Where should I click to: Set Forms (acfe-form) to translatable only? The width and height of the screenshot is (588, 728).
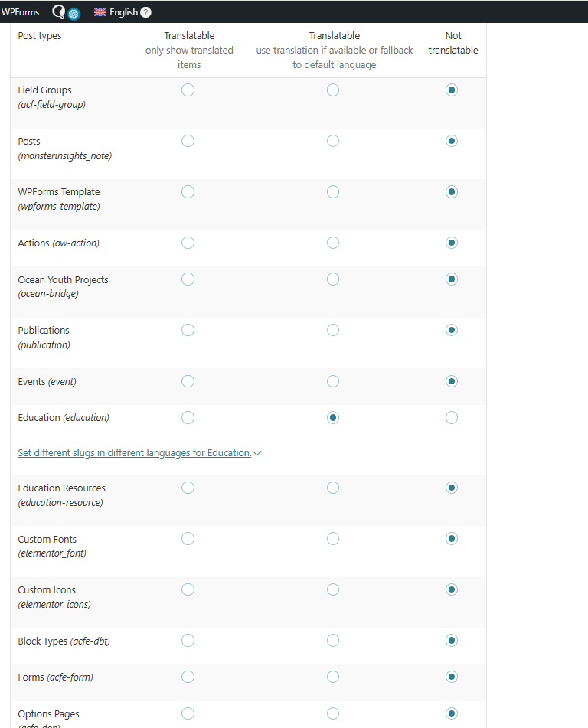pyautogui.click(x=188, y=677)
